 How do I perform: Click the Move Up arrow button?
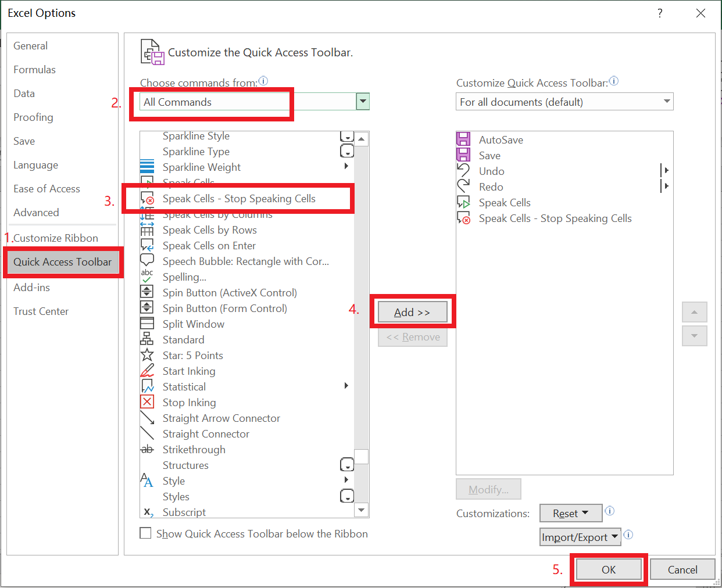click(694, 313)
